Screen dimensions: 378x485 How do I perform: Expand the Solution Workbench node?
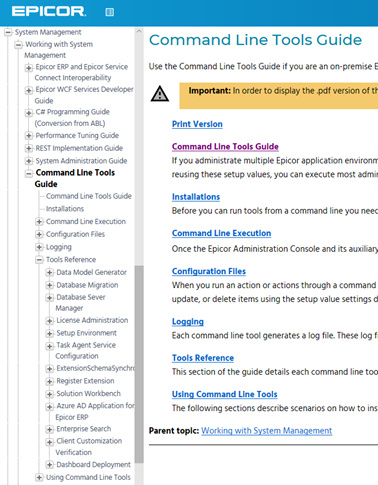(x=49, y=394)
